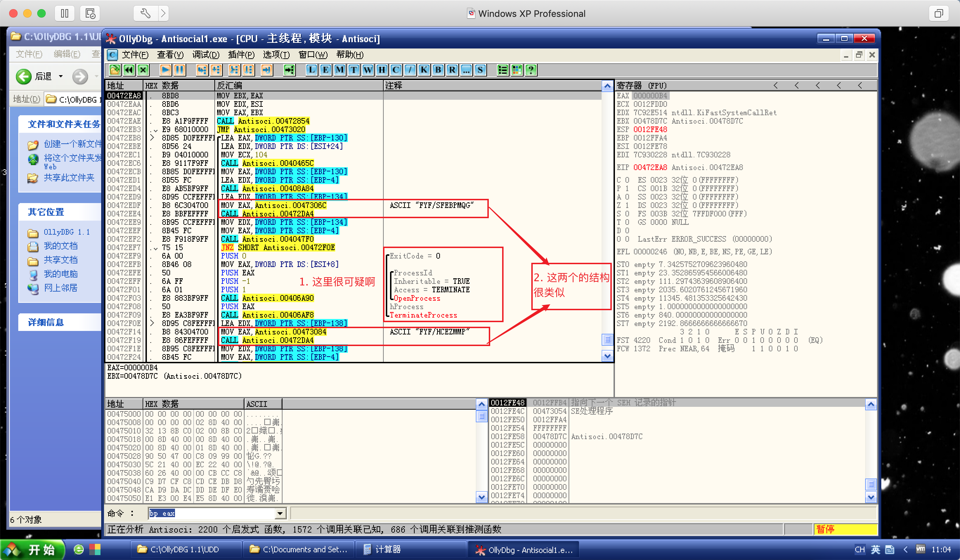
Task: Open the Executable modules 'E' window button
Action: coord(326,70)
